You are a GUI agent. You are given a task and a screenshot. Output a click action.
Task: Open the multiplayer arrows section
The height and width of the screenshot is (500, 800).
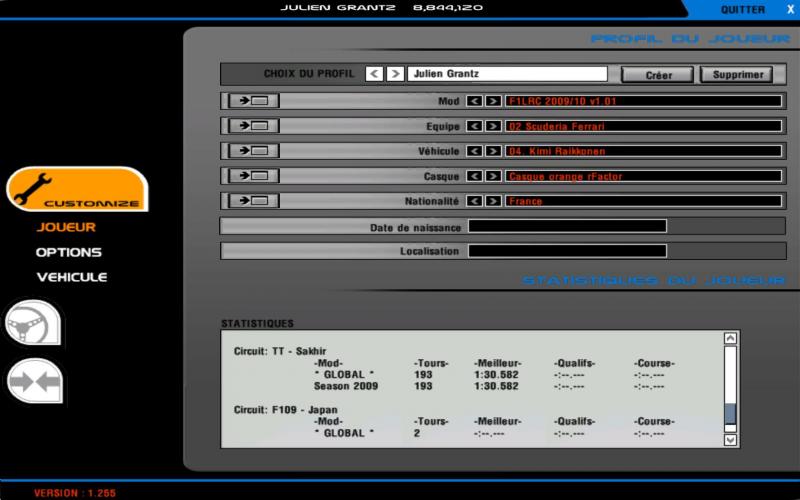pyautogui.click(x=35, y=381)
